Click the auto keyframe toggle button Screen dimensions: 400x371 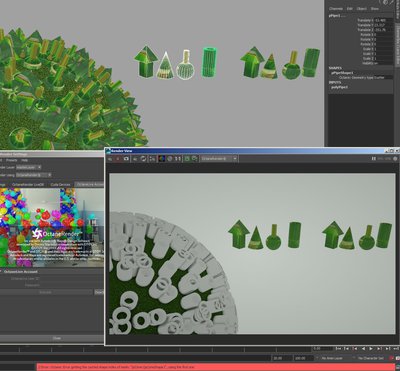pos(391,358)
